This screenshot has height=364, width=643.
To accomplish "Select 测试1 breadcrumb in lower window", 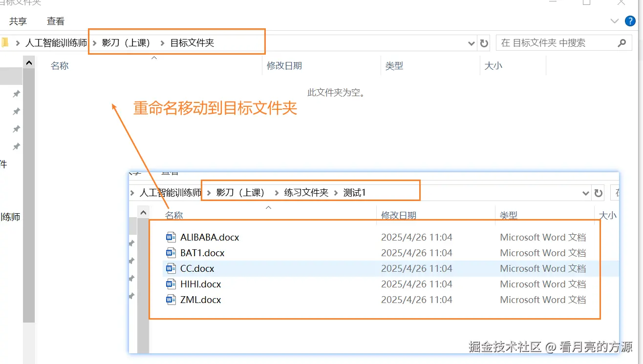I will (355, 193).
